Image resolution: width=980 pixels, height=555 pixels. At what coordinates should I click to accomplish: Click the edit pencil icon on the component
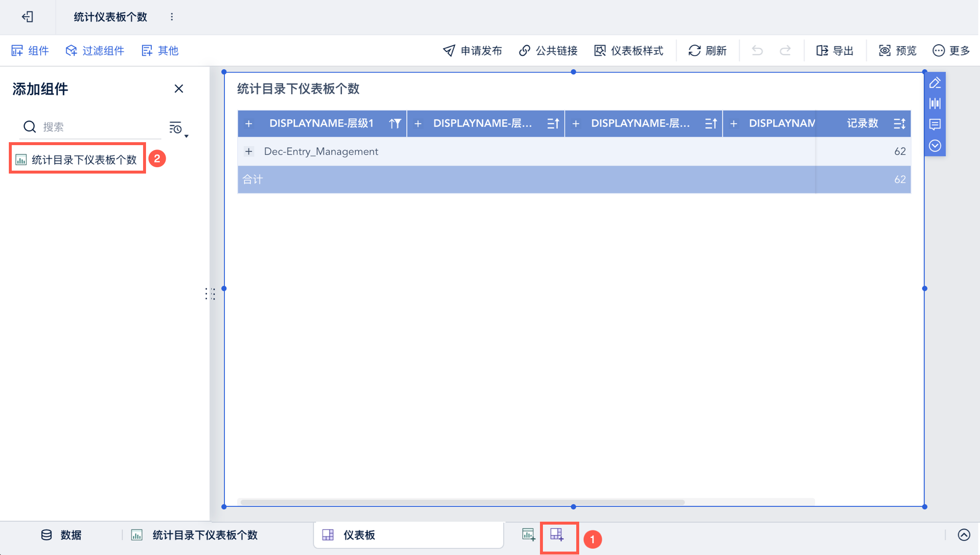click(x=935, y=83)
